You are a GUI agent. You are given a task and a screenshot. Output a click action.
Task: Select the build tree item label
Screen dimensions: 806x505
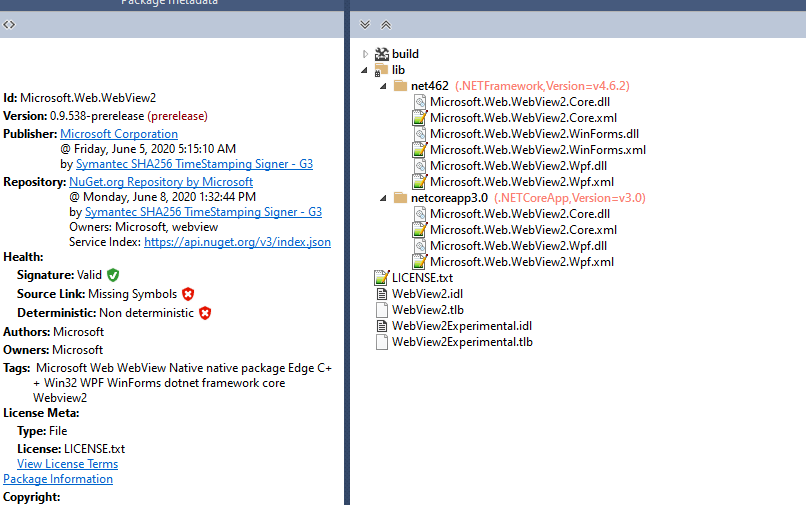coord(405,54)
